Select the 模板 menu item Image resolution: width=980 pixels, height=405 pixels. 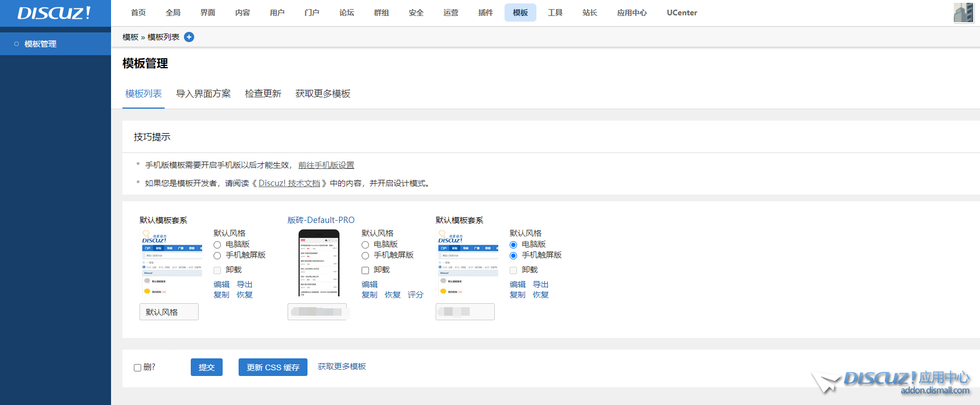[520, 13]
